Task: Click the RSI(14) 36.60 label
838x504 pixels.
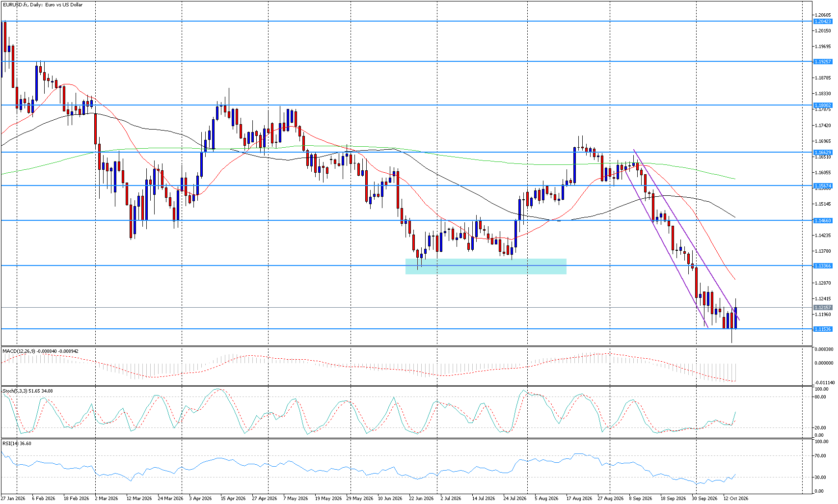Action: (x=17, y=444)
